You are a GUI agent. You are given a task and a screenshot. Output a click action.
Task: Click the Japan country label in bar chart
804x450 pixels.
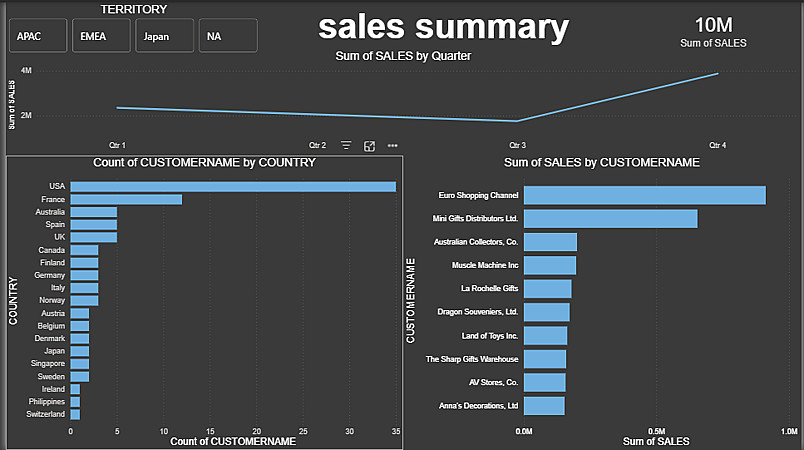tap(54, 351)
